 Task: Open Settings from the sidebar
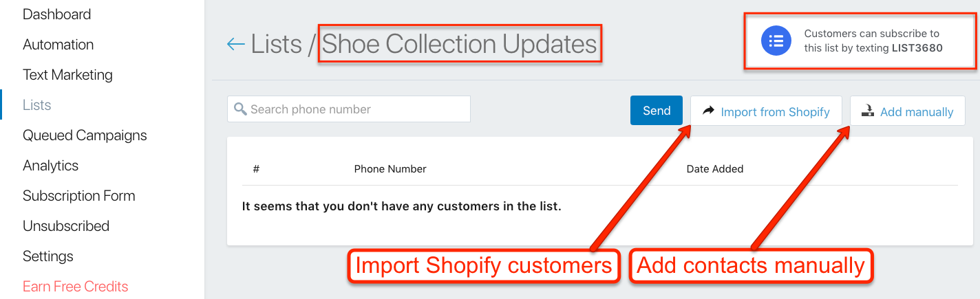pos(48,256)
